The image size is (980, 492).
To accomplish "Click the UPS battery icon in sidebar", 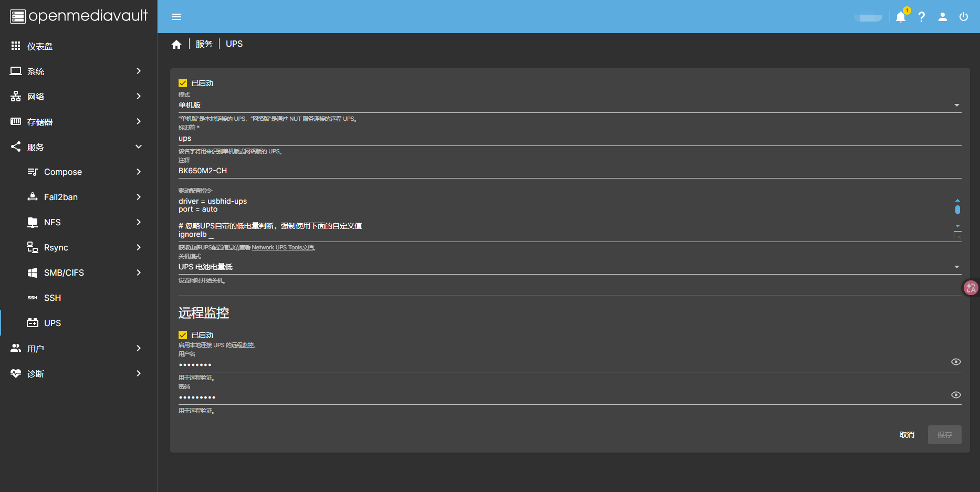I will (33, 323).
